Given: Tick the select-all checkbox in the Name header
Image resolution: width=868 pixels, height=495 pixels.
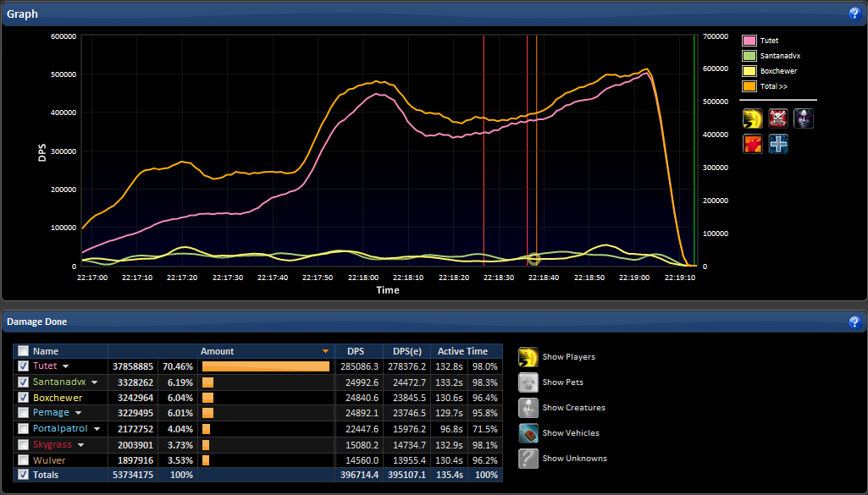Looking at the screenshot, I should tap(23, 350).
